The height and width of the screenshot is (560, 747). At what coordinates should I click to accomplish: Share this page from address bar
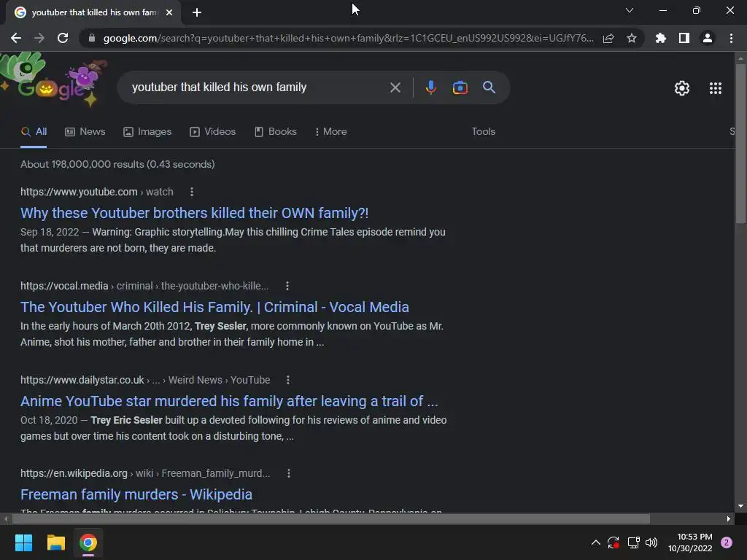coord(608,38)
